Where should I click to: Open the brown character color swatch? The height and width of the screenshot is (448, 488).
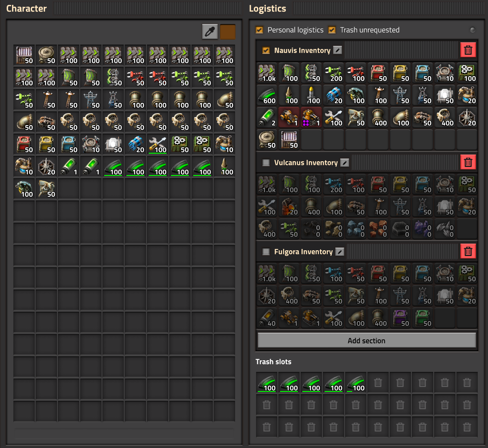click(x=228, y=32)
